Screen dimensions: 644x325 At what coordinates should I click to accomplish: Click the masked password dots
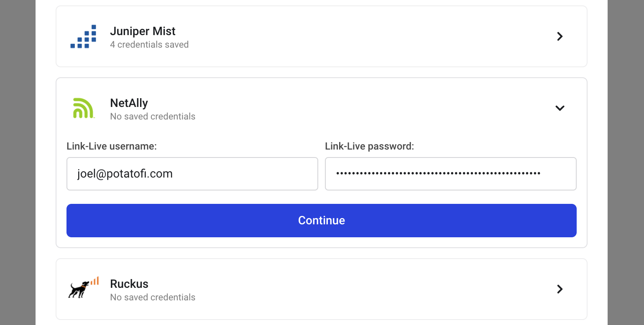click(438, 173)
